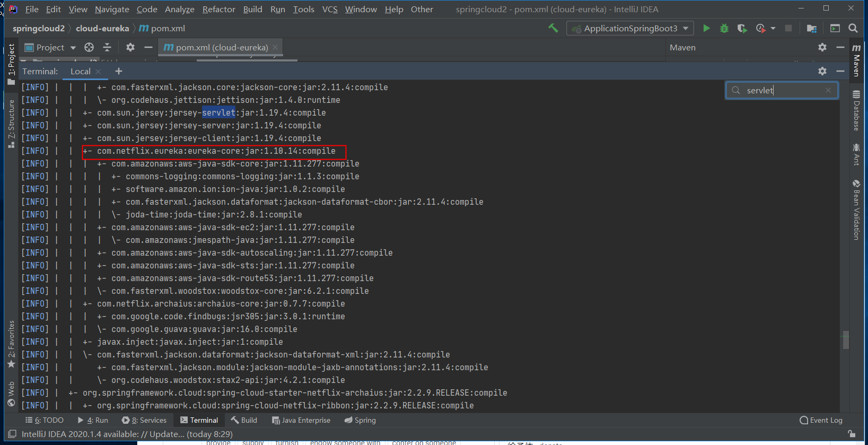Toggle the Bean Validation side tool window
This screenshot has height=445, width=868.
tap(856, 210)
